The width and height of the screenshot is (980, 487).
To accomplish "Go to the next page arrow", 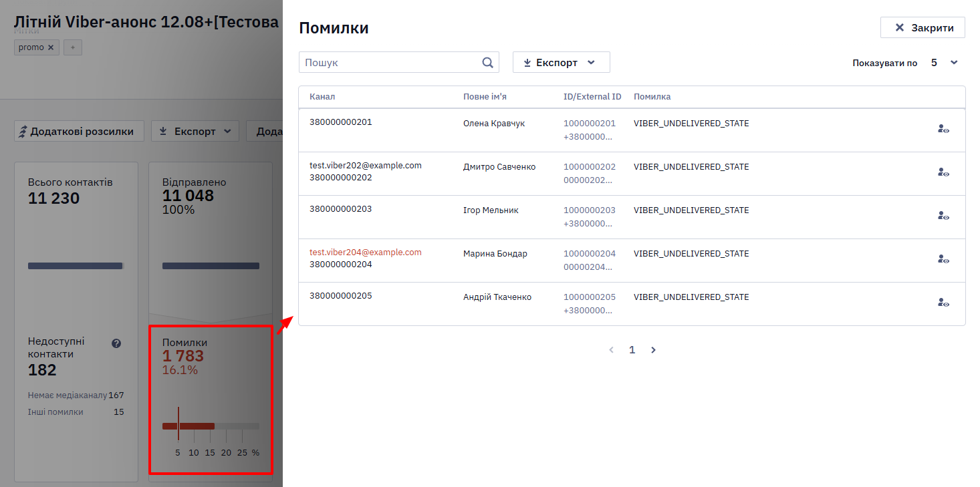I will pyautogui.click(x=653, y=350).
